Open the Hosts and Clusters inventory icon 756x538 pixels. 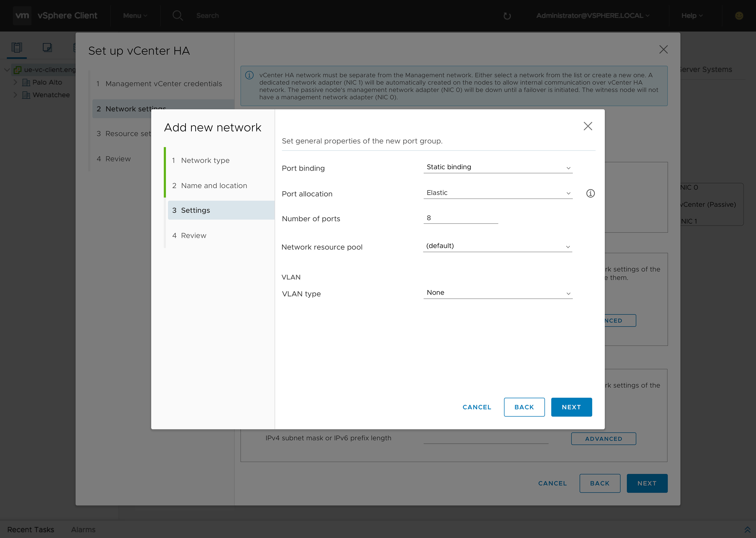click(17, 47)
